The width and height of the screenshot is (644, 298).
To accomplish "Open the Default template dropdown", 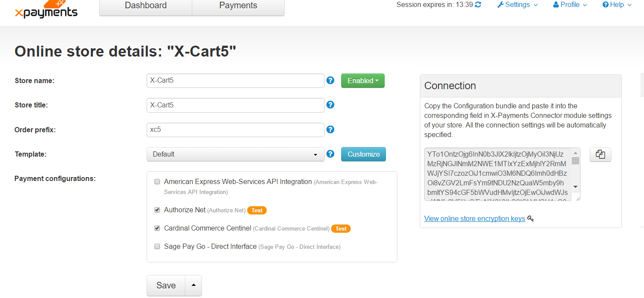I will coord(235,154).
